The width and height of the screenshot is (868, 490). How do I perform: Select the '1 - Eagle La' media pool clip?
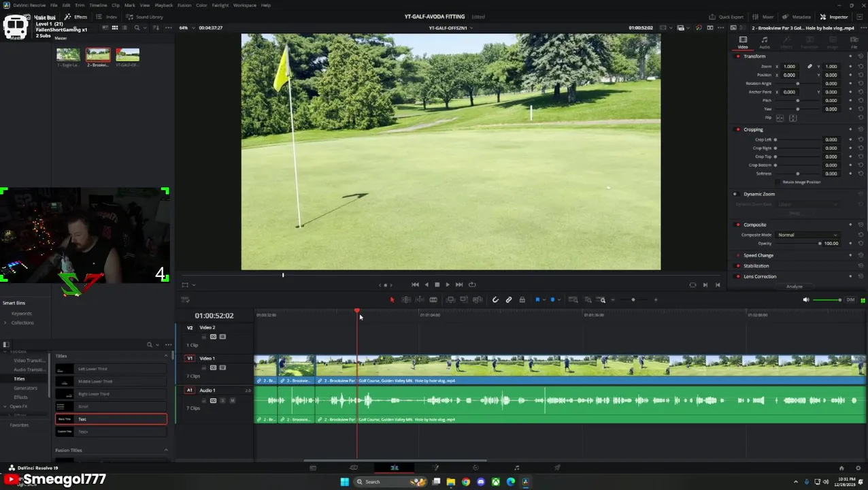[68, 57]
